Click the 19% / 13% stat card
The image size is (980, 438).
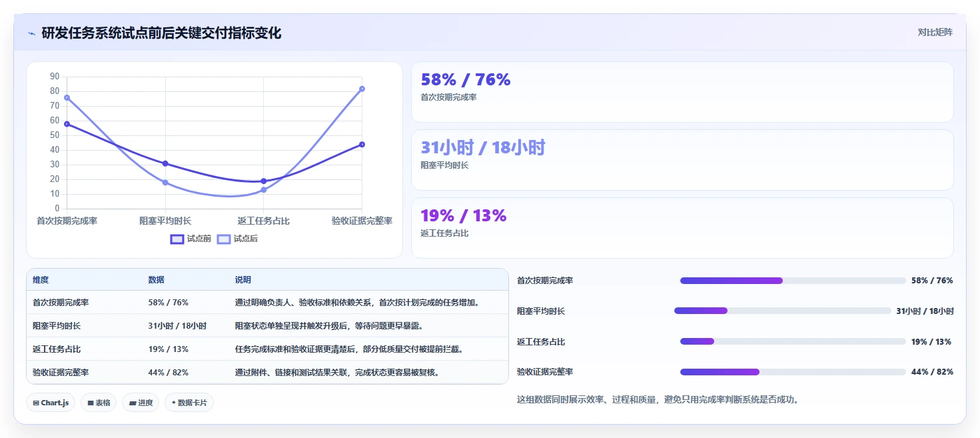coord(682,228)
